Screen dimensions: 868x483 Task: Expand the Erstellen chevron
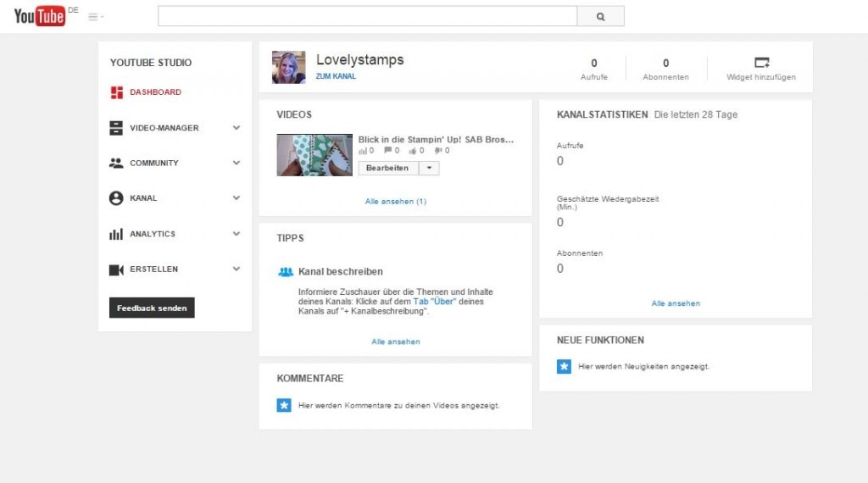pyautogui.click(x=236, y=269)
